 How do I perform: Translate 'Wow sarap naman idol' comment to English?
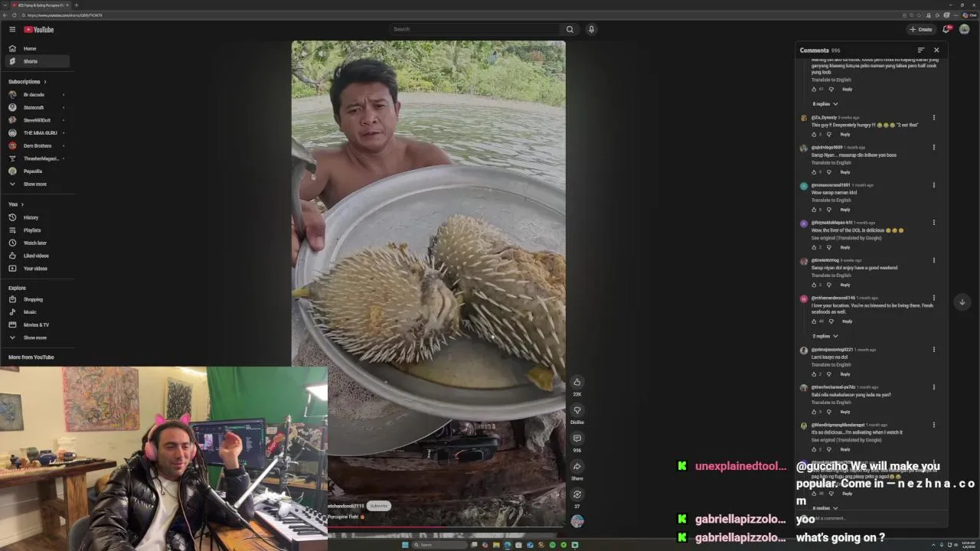coord(831,201)
